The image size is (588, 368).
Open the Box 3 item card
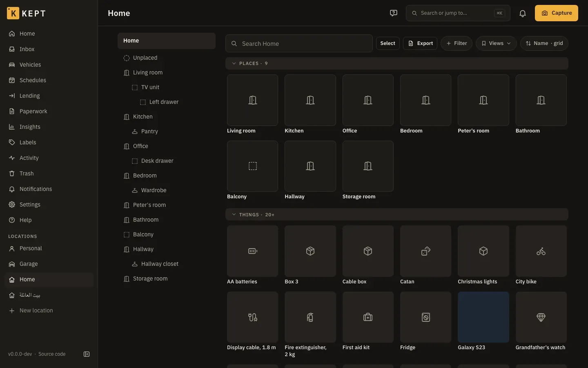(310, 255)
